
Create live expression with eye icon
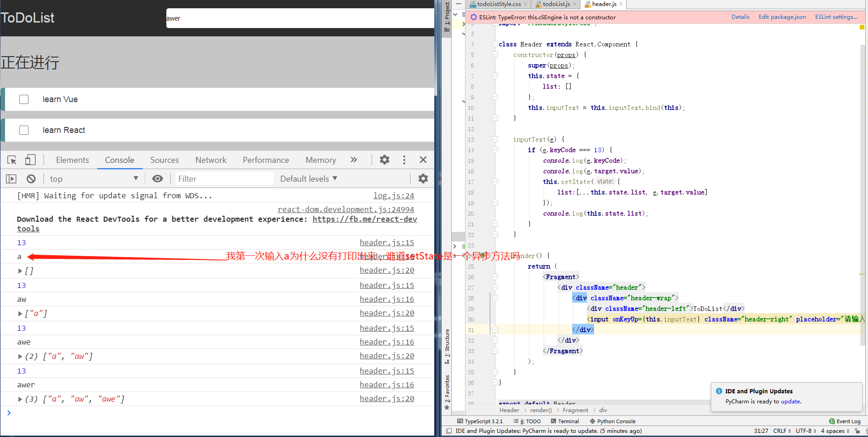158,179
